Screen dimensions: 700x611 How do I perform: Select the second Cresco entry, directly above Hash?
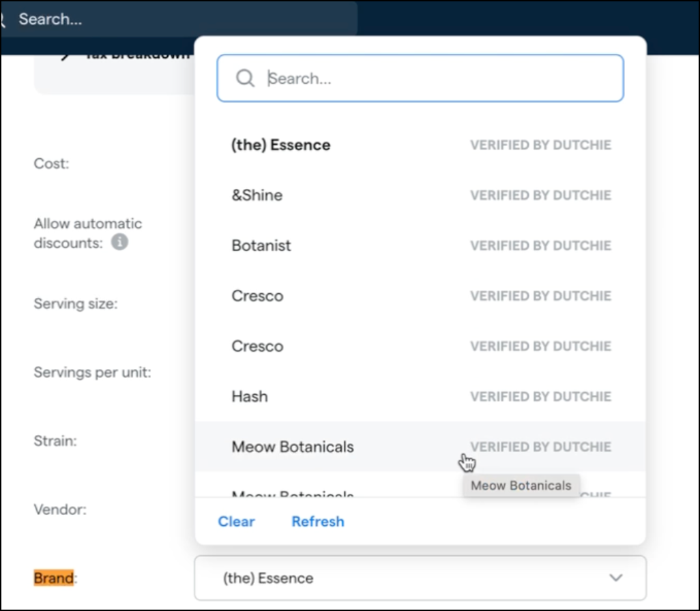click(x=420, y=346)
